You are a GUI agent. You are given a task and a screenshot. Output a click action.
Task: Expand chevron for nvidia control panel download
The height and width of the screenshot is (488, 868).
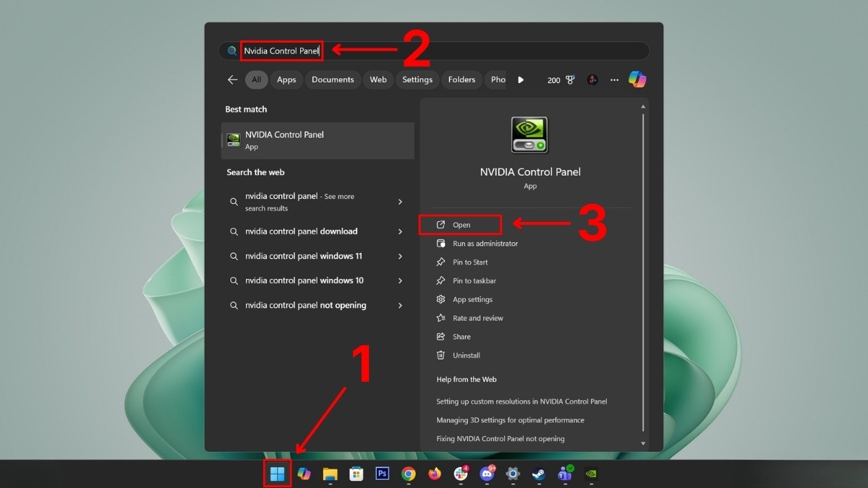click(x=400, y=231)
